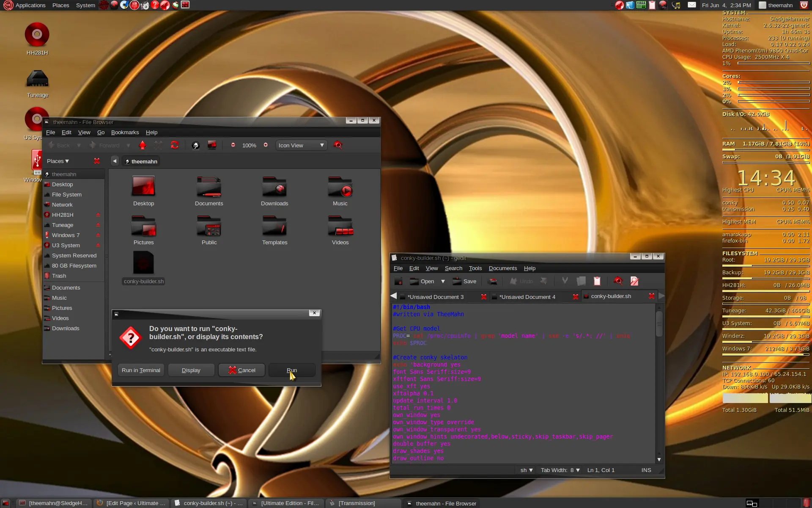Switch to the Unsaved Document 4 tab
The image size is (812, 508).
click(x=527, y=297)
